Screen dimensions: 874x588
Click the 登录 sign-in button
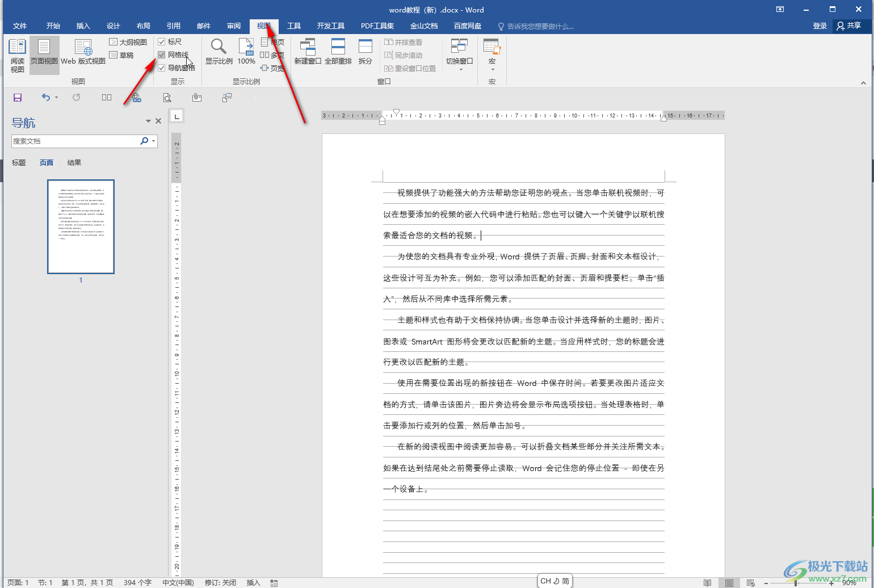pyautogui.click(x=820, y=26)
